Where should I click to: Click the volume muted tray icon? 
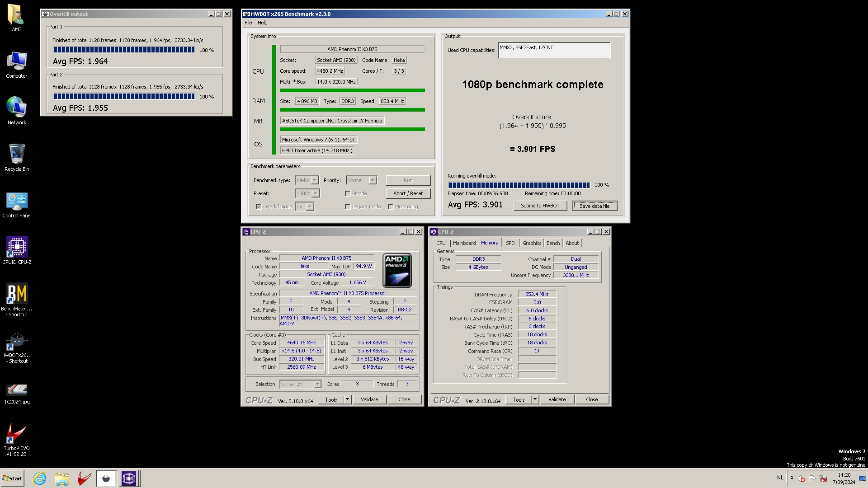801,479
